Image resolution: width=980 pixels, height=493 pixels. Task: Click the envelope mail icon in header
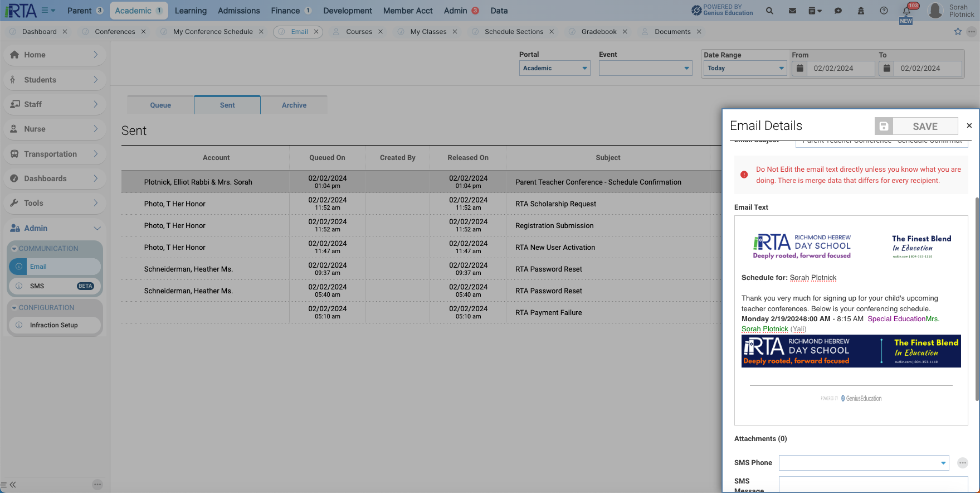792,11
